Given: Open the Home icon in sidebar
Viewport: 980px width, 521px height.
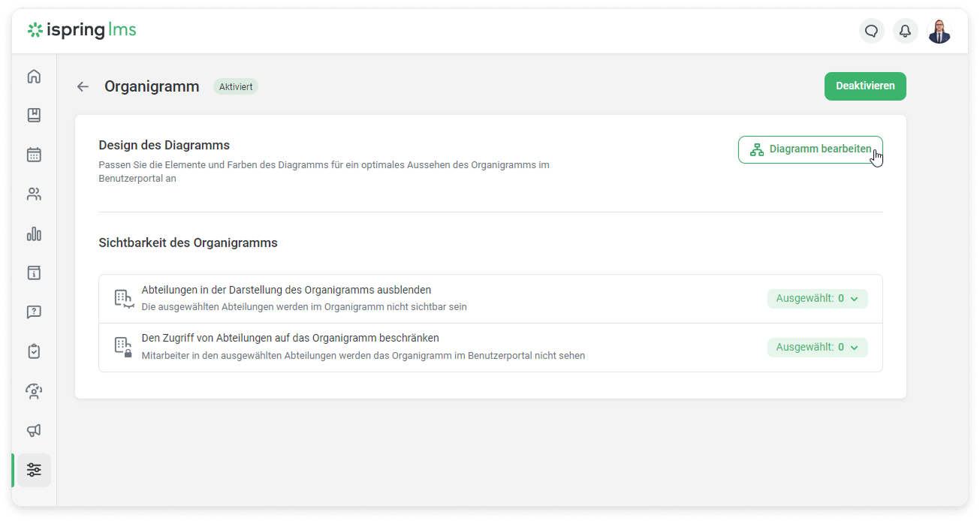Looking at the screenshot, I should [34, 77].
